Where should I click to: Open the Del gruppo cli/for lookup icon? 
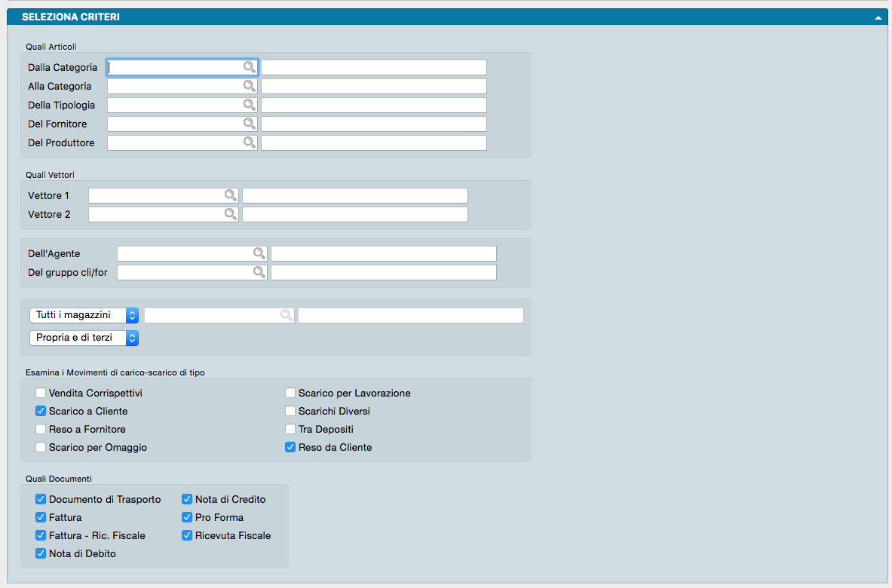click(x=259, y=272)
